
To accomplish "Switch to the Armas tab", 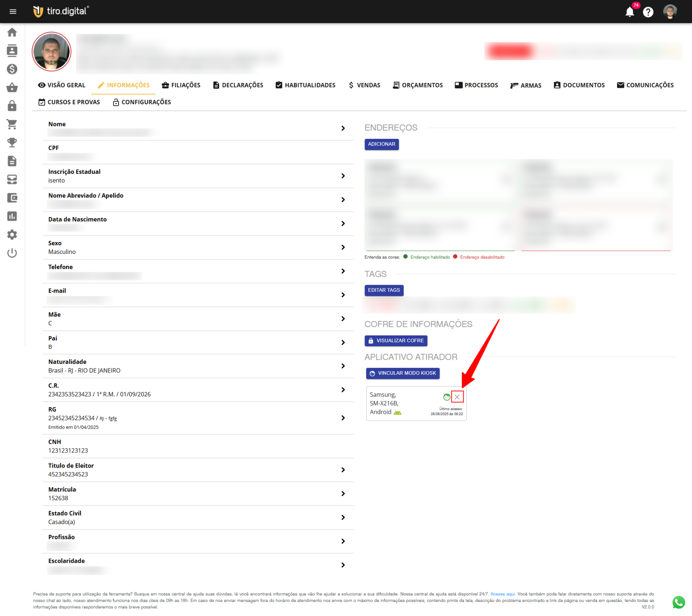I will [x=526, y=85].
